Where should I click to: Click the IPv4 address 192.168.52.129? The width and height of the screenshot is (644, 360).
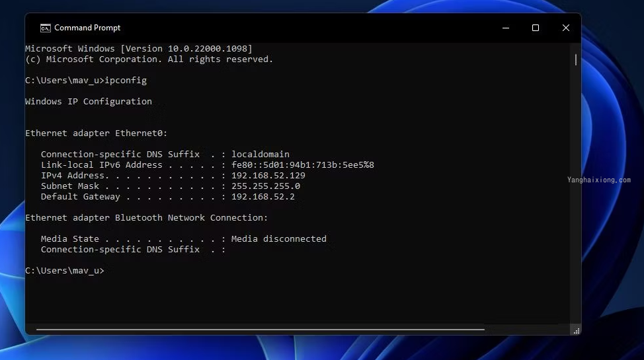click(x=268, y=176)
